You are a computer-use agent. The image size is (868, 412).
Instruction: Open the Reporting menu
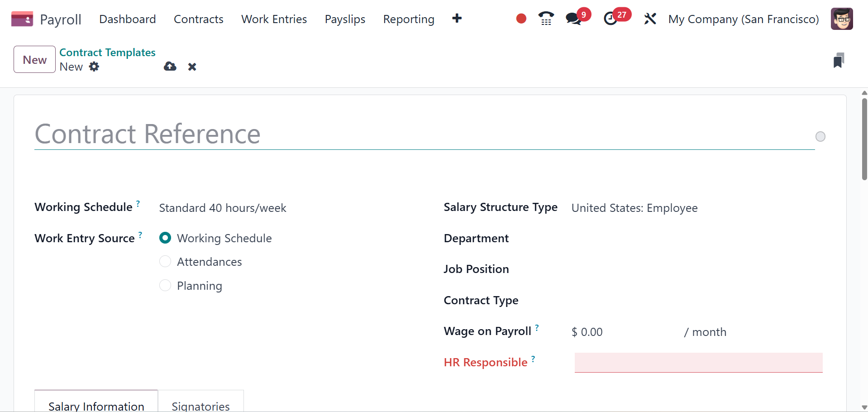coord(409,19)
